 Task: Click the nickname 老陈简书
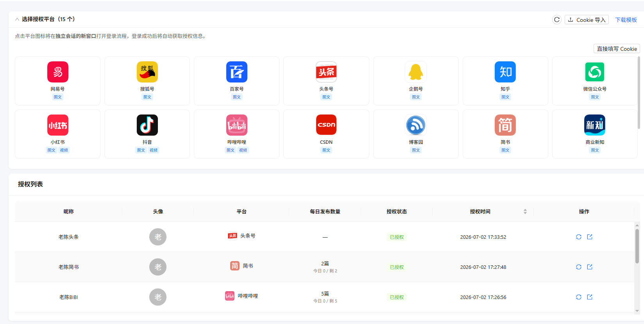pyautogui.click(x=68, y=267)
